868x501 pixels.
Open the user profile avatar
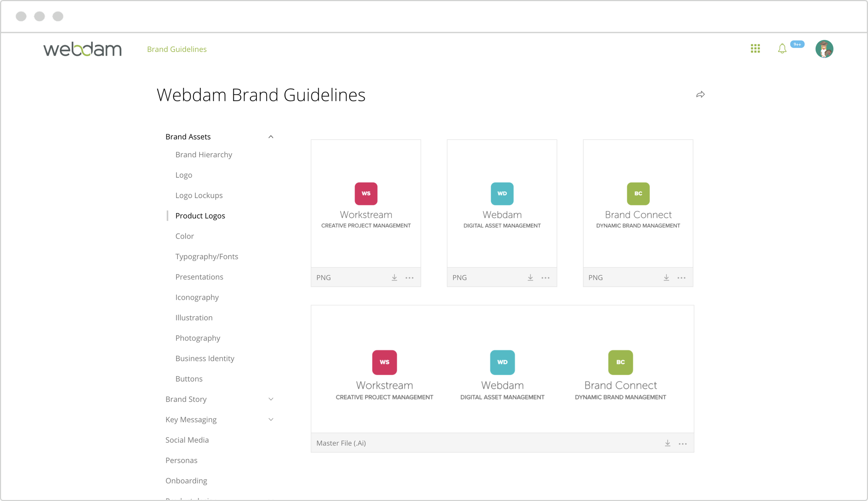[x=824, y=49]
